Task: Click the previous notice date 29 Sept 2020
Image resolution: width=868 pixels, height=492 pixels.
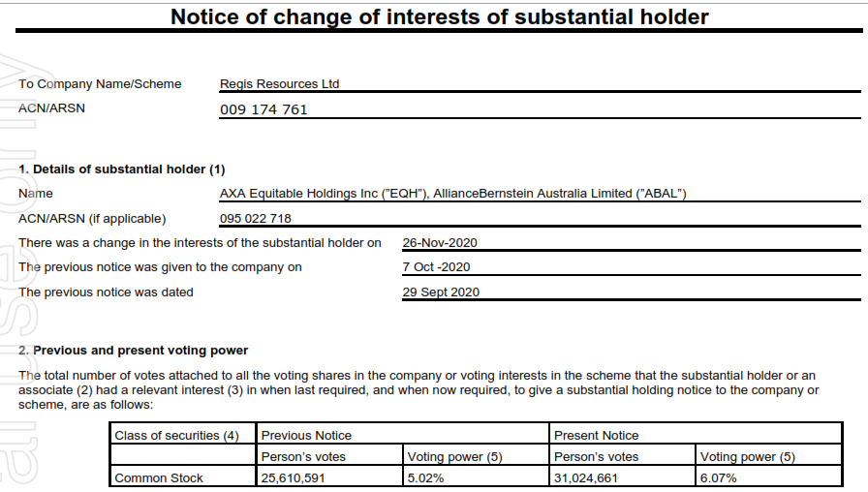Action: tap(441, 292)
